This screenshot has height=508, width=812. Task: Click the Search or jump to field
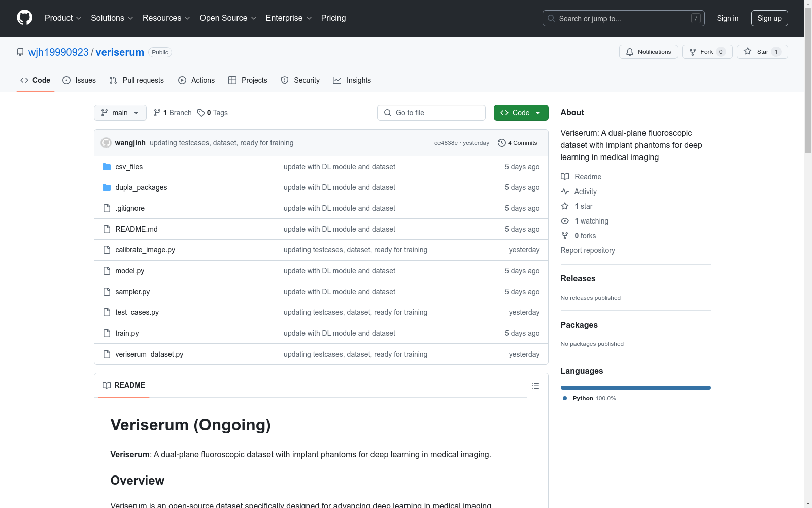624,18
